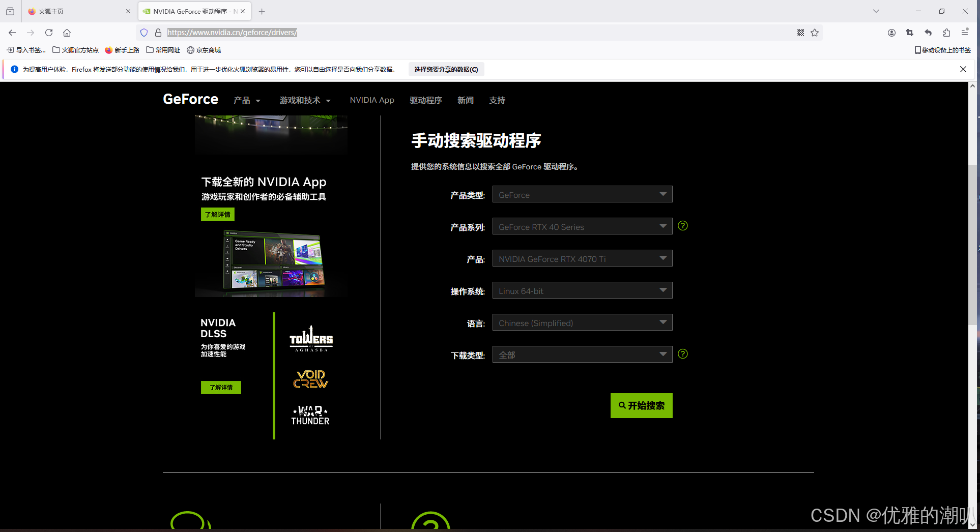The image size is (980, 532).
Task: Click the undo arrow toolbar icon
Action: pos(928,33)
